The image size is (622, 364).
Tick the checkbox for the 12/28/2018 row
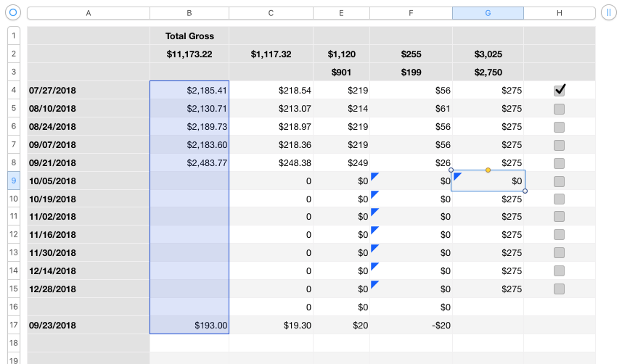559,289
